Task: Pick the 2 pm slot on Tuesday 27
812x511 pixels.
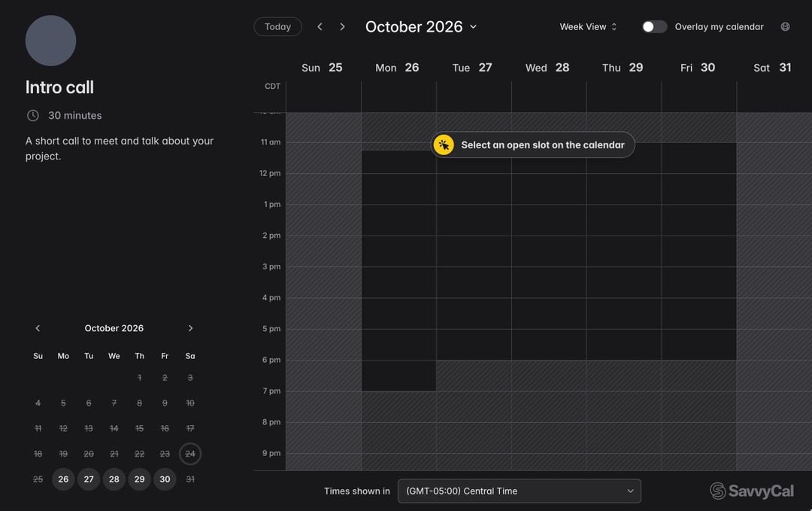Action: 474,251
